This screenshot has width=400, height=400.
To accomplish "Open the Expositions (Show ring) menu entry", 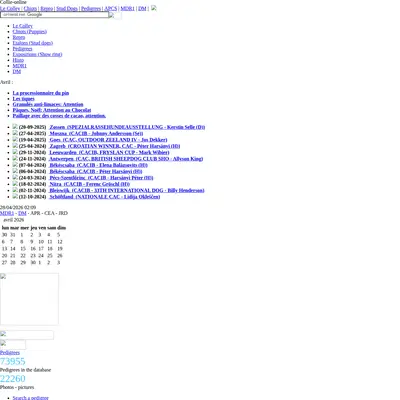I will [x=37, y=54].
